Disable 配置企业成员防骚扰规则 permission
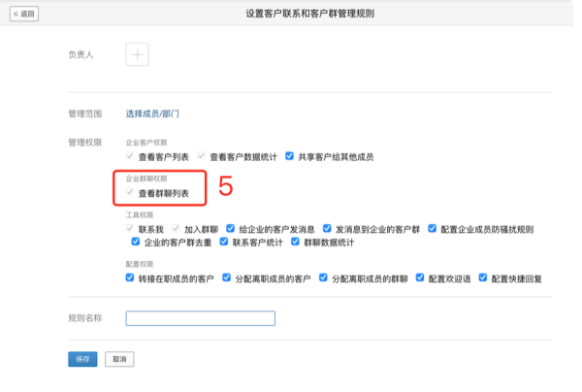 click(433, 229)
